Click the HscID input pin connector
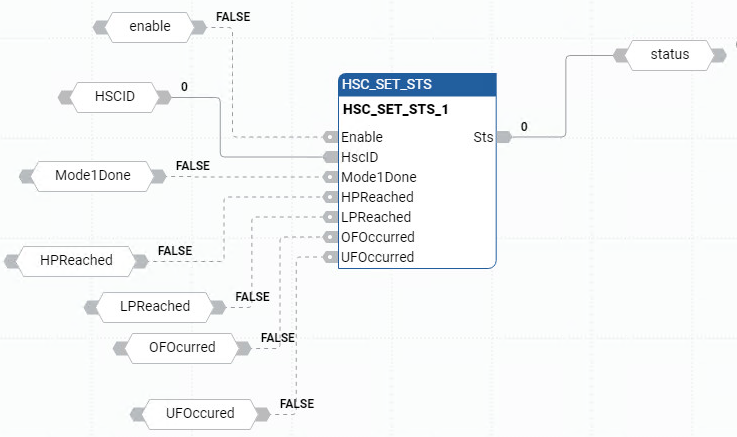737x437 pixels. 331,157
